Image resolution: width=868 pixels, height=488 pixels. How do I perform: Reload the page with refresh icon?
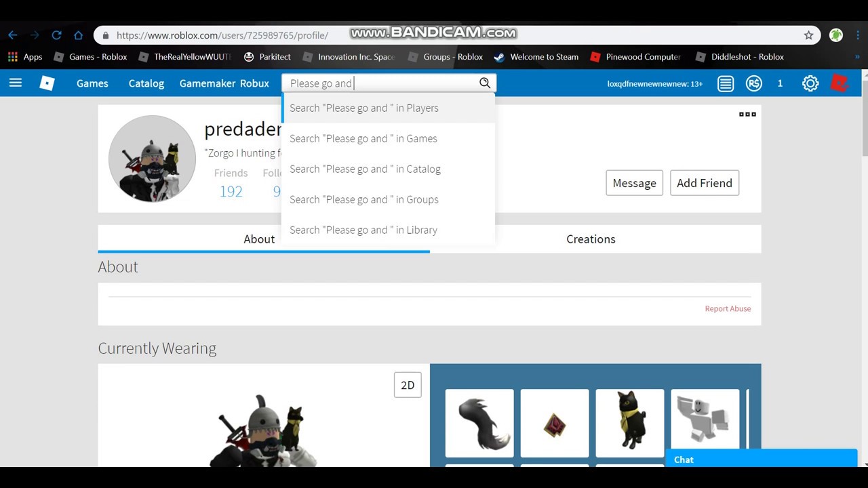click(x=57, y=35)
